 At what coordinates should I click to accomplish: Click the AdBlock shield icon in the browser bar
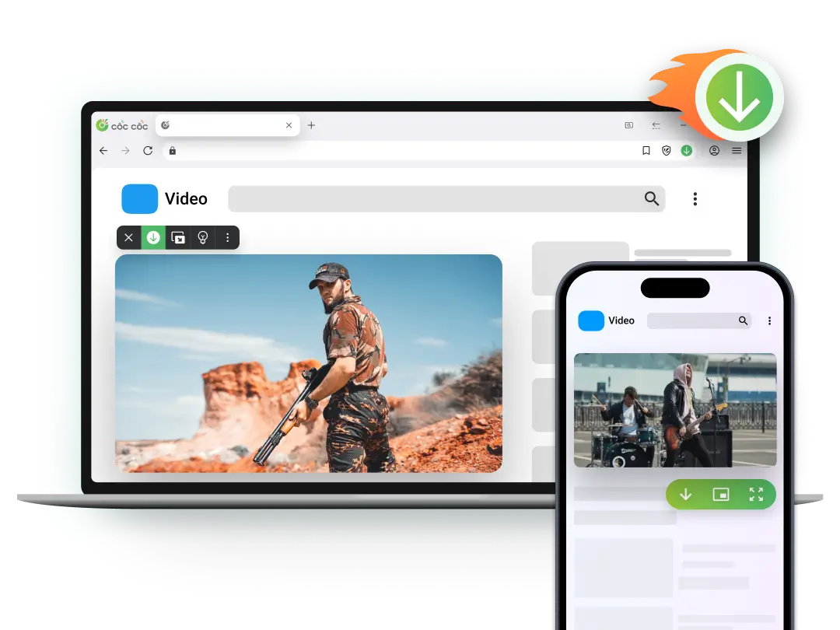tap(666, 150)
